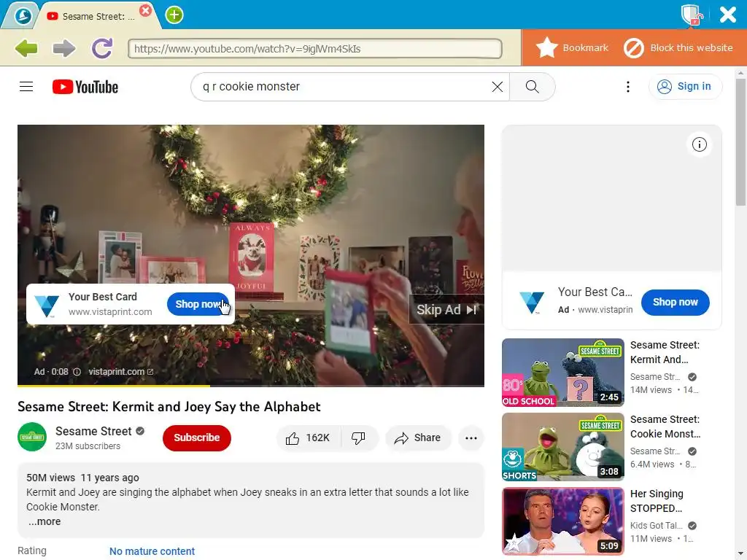Open the browser home tab icon

pyautogui.click(x=23, y=16)
